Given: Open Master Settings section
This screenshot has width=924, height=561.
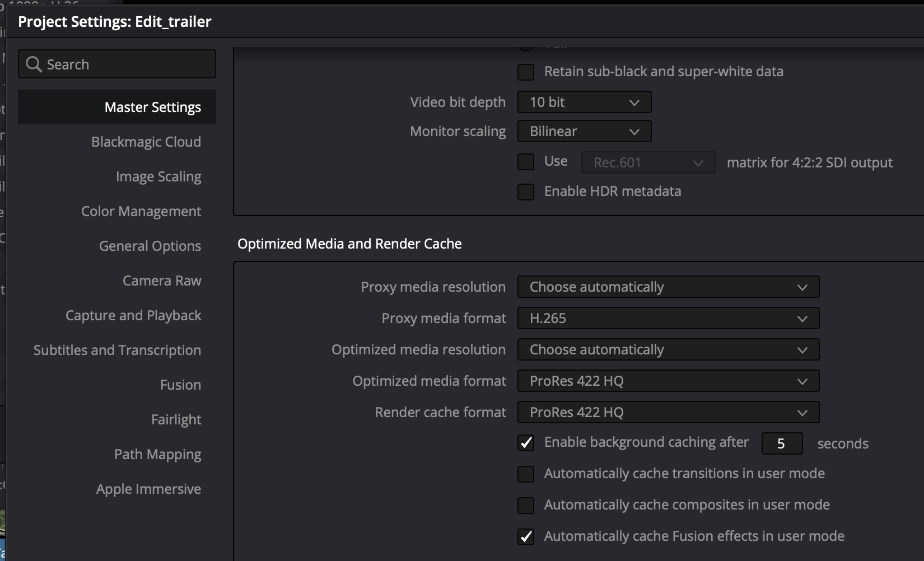Looking at the screenshot, I should pos(117,107).
